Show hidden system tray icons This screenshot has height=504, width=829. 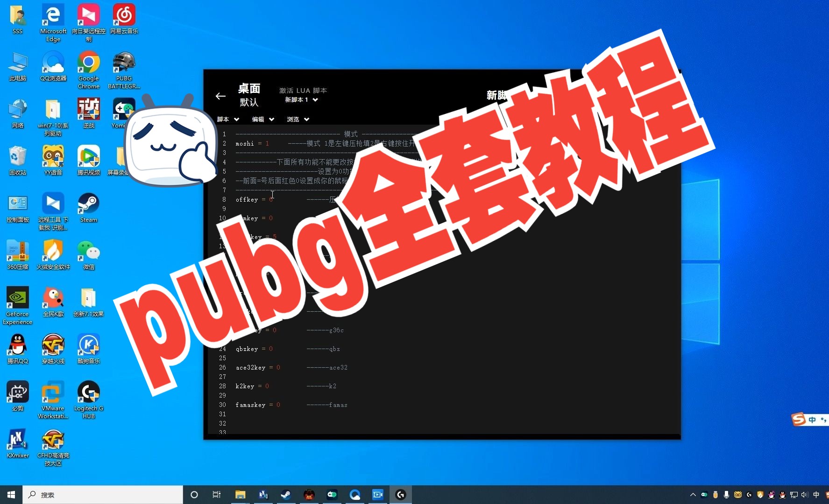click(x=693, y=495)
